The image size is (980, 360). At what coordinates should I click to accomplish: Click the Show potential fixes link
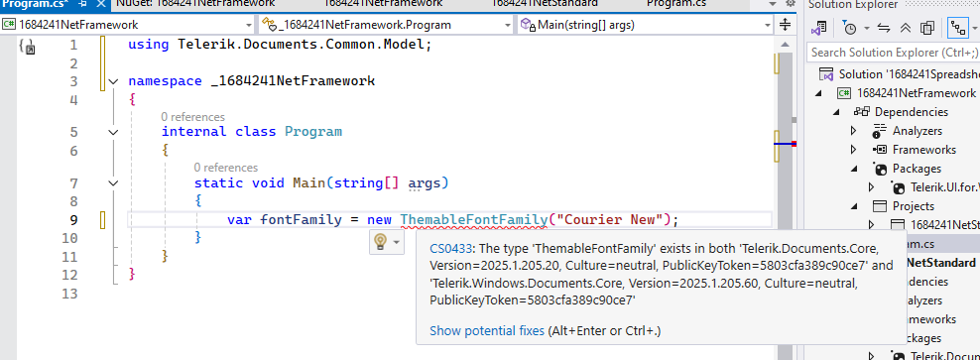[487, 330]
